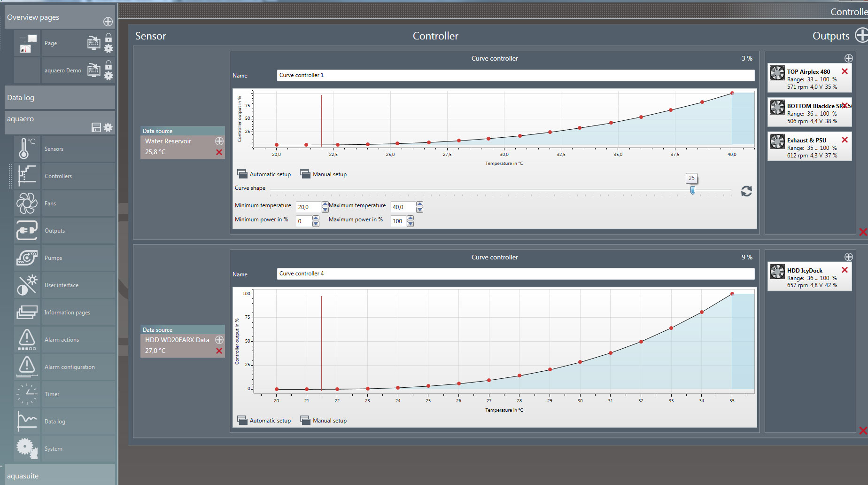Open the Data log graph icon
868x485 pixels.
tap(27, 421)
